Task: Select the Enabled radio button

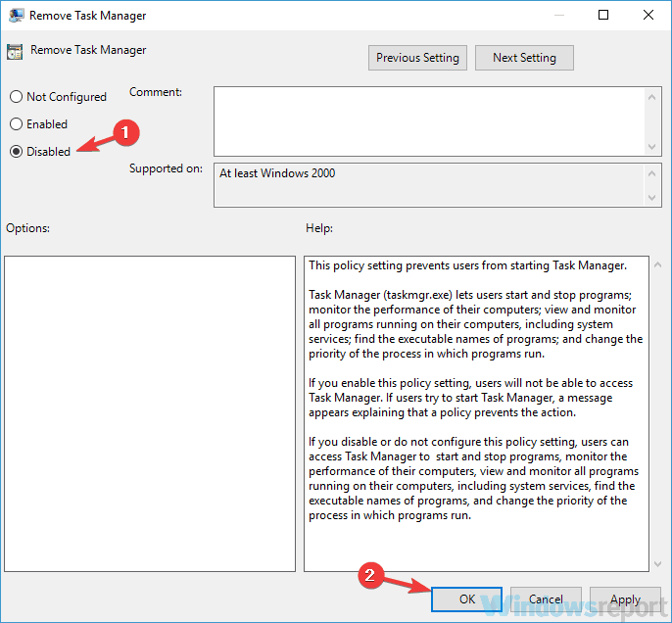Action: [x=16, y=124]
